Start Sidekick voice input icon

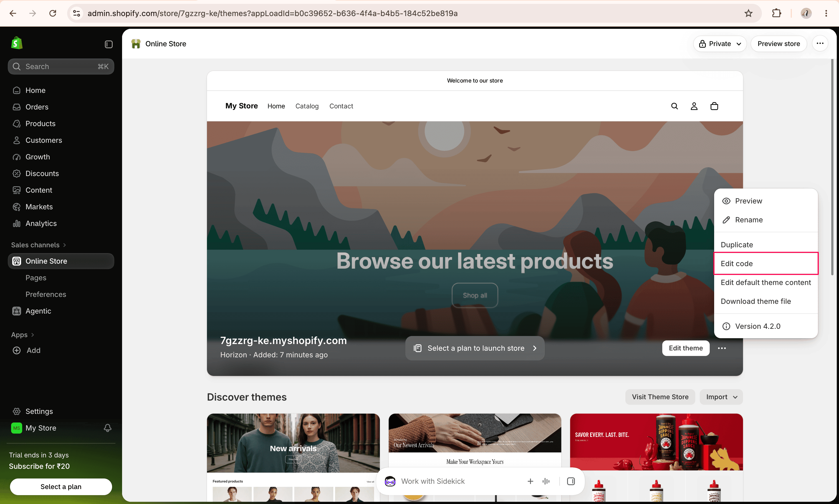(x=546, y=481)
